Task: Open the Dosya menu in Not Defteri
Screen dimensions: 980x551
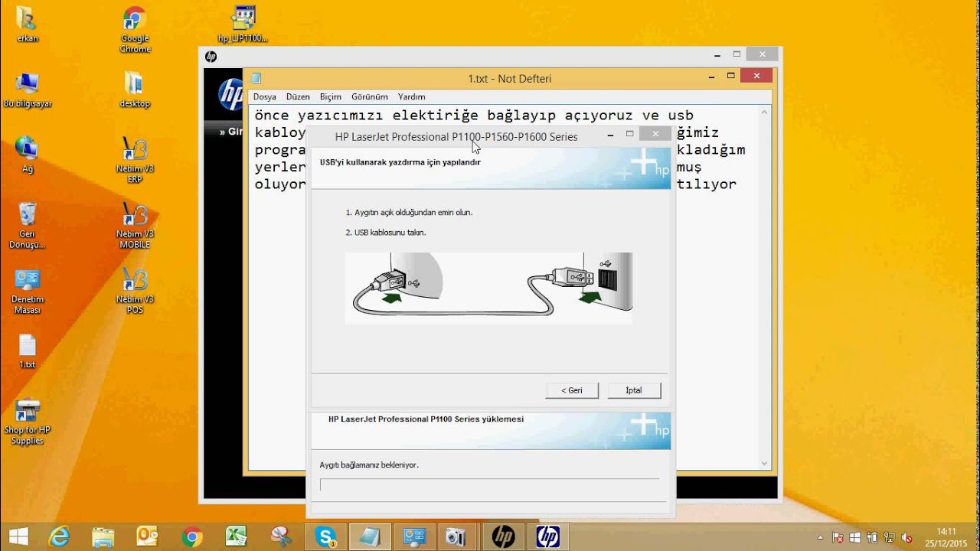Action: coord(265,97)
